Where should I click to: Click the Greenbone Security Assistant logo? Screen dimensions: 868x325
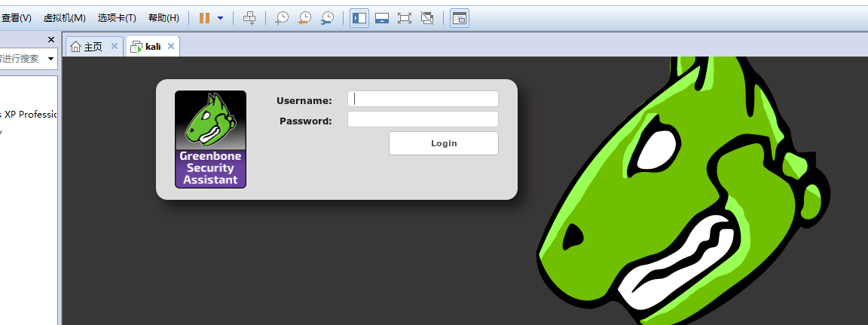click(x=210, y=140)
